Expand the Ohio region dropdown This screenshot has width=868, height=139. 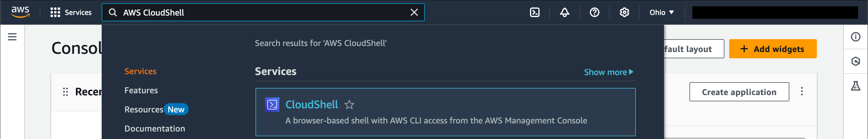pyautogui.click(x=661, y=13)
